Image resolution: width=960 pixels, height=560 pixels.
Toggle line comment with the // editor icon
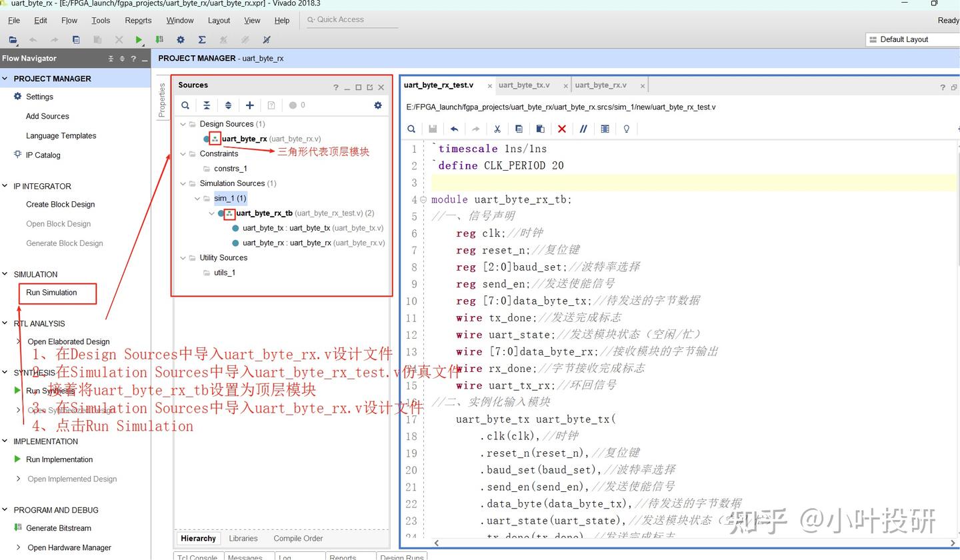(x=583, y=129)
